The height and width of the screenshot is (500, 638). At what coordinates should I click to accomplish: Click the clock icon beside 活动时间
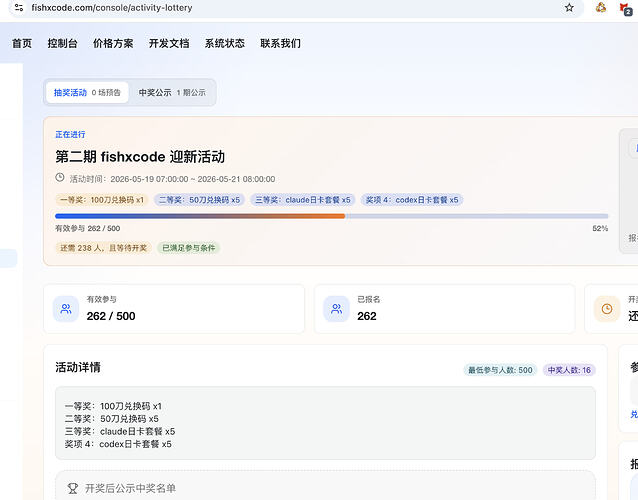click(x=60, y=177)
